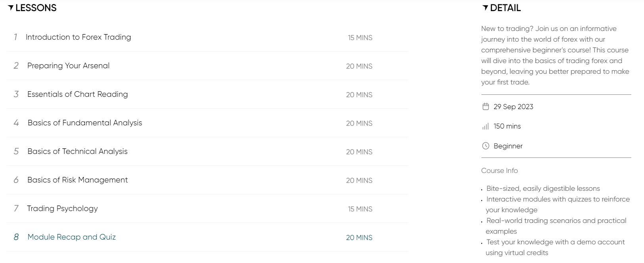The height and width of the screenshot is (263, 644).
Task: Open the Preparing Your Arsenal lesson
Action: point(68,66)
